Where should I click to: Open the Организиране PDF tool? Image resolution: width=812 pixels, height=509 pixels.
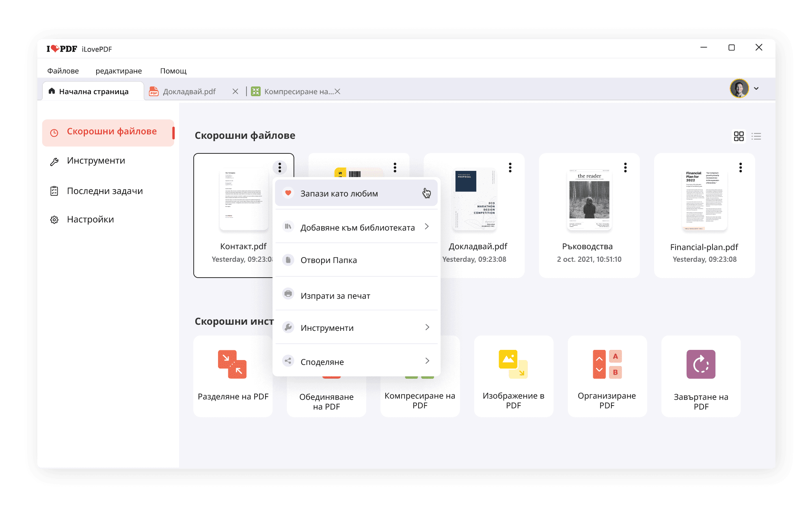point(607,376)
